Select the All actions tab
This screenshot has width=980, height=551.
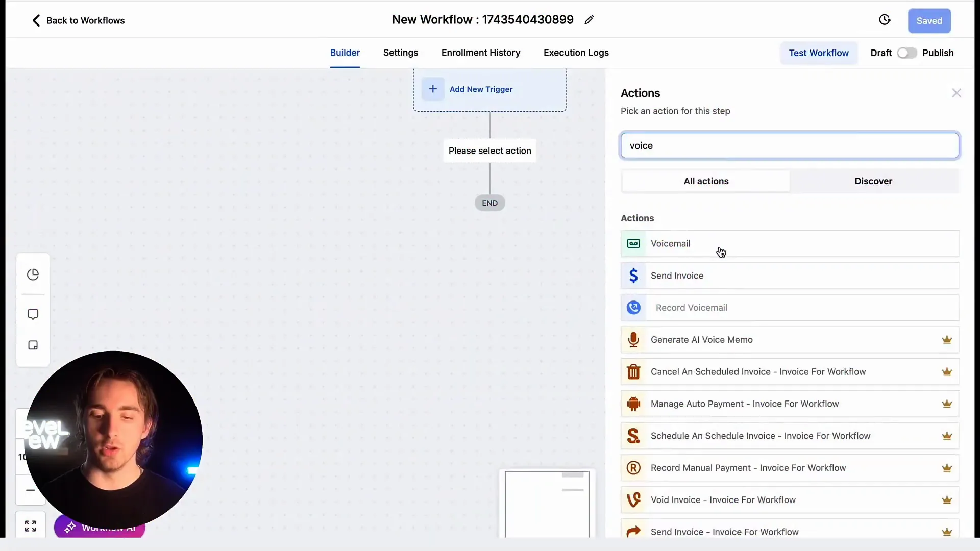[706, 181]
